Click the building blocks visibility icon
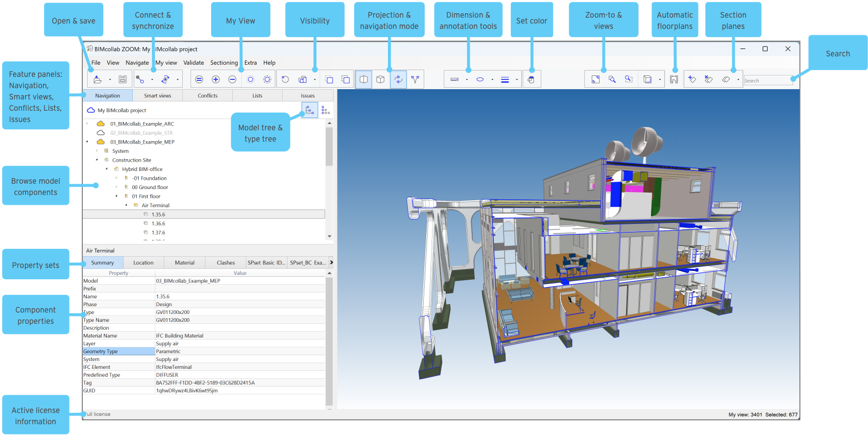Image resolution: width=868 pixels, height=436 pixels. click(x=303, y=79)
